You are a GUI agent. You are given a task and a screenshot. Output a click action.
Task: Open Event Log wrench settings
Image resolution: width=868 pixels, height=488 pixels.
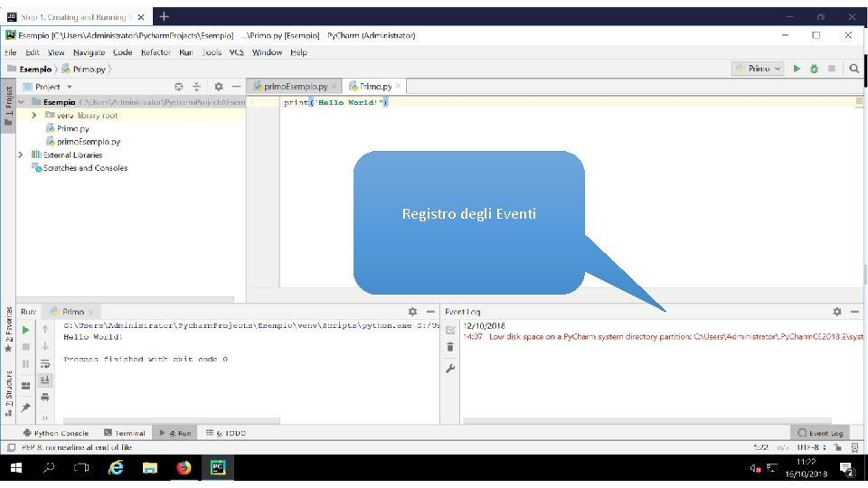pyautogui.click(x=450, y=369)
